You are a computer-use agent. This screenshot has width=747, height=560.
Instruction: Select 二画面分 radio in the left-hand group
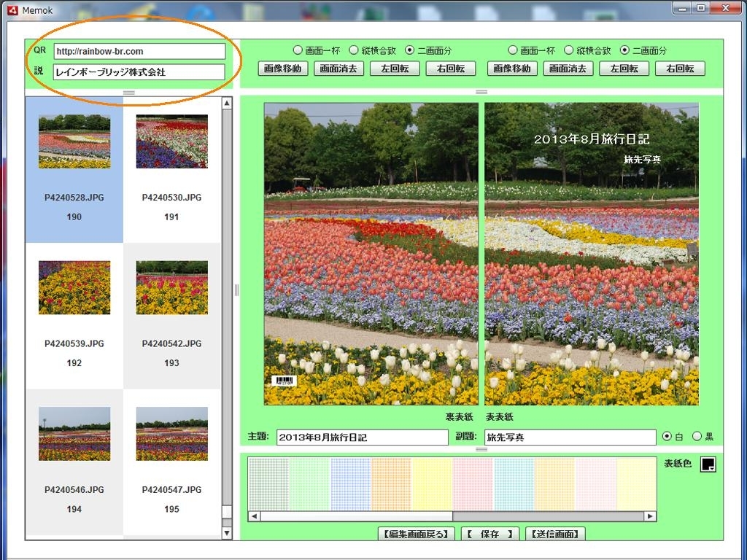coord(410,50)
